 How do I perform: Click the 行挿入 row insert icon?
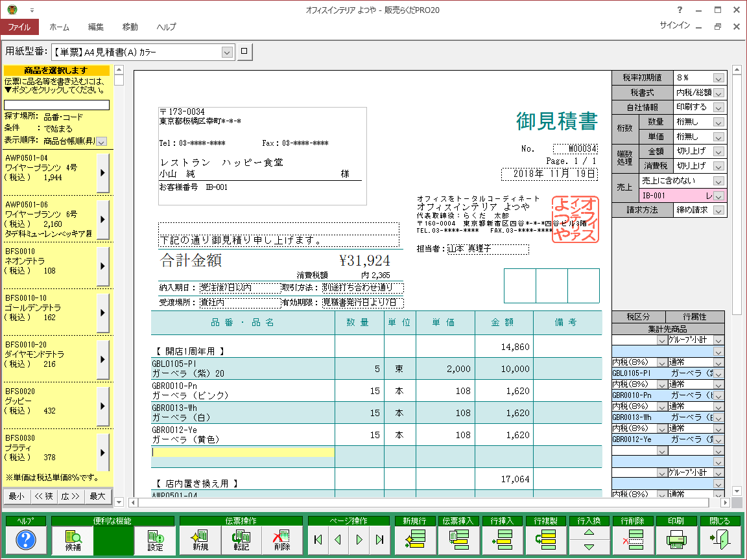coord(502,539)
